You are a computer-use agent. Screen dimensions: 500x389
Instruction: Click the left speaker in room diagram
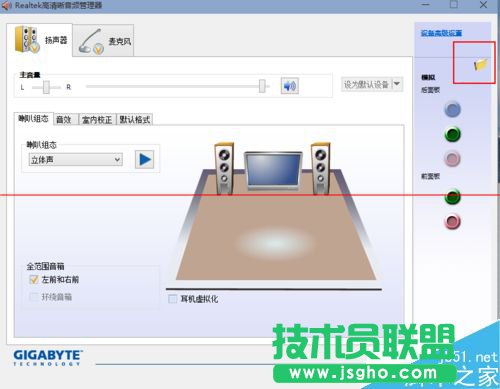click(224, 168)
